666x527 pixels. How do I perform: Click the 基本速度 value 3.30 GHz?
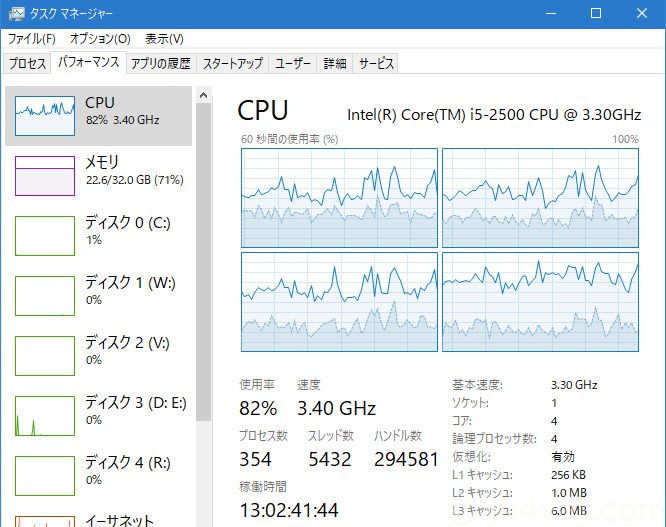pos(574,385)
